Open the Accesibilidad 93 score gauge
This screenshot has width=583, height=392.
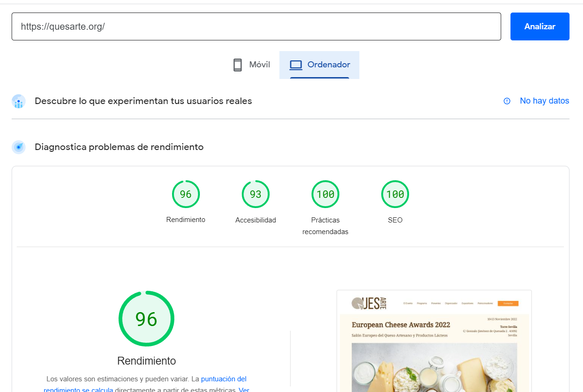[255, 194]
